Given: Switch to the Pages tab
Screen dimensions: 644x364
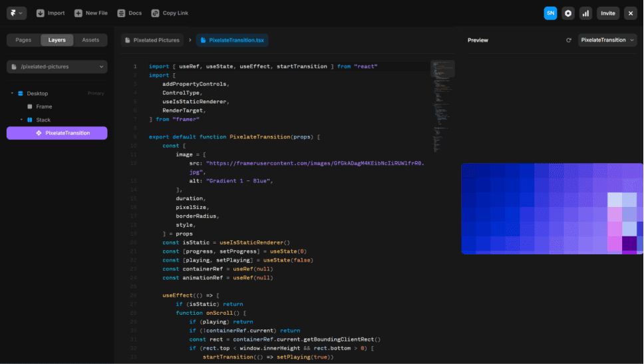Looking at the screenshot, I should click(23, 40).
